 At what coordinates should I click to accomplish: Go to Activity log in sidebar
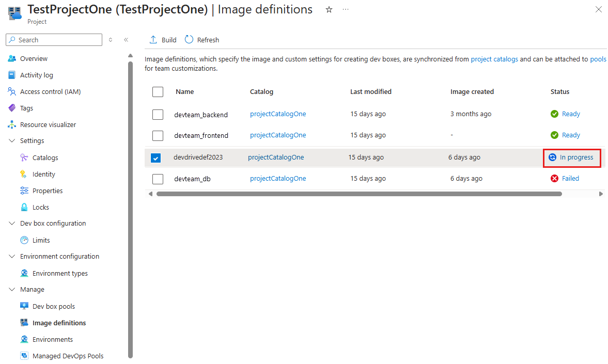pyautogui.click(x=36, y=75)
